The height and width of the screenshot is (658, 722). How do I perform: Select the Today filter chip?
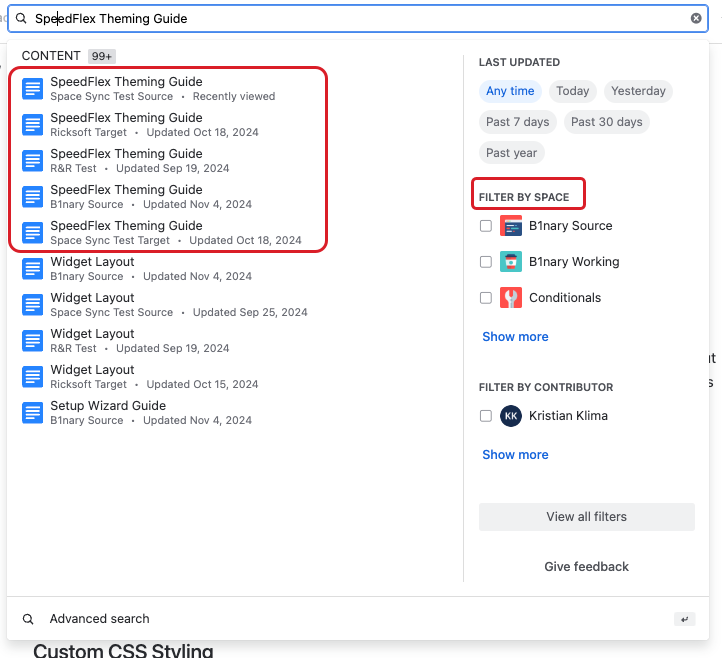click(572, 91)
